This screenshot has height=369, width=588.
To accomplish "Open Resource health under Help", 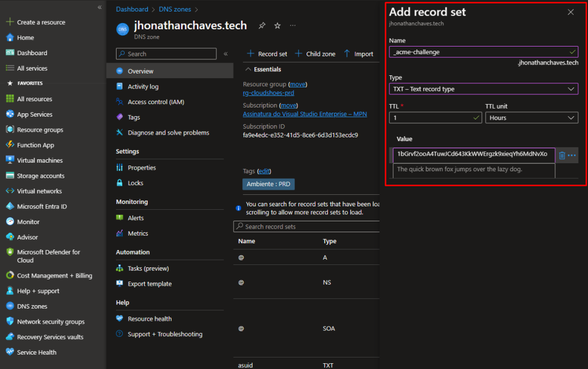I will [150, 319].
